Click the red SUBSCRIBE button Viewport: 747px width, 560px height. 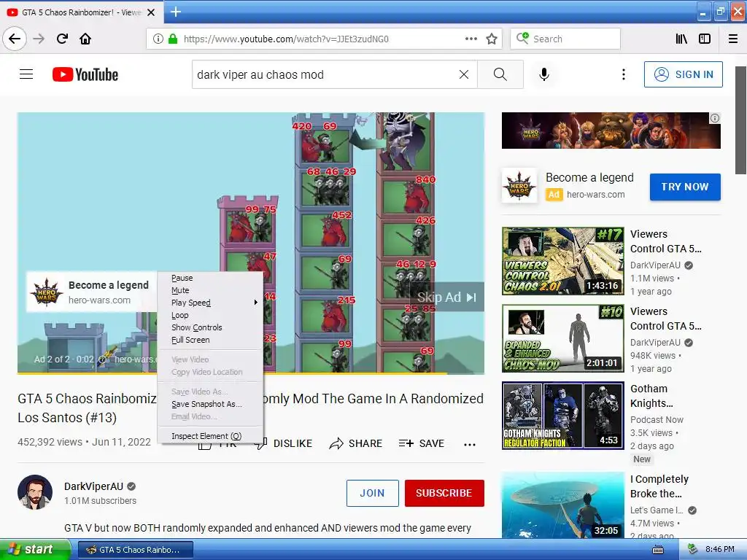click(x=444, y=493)
